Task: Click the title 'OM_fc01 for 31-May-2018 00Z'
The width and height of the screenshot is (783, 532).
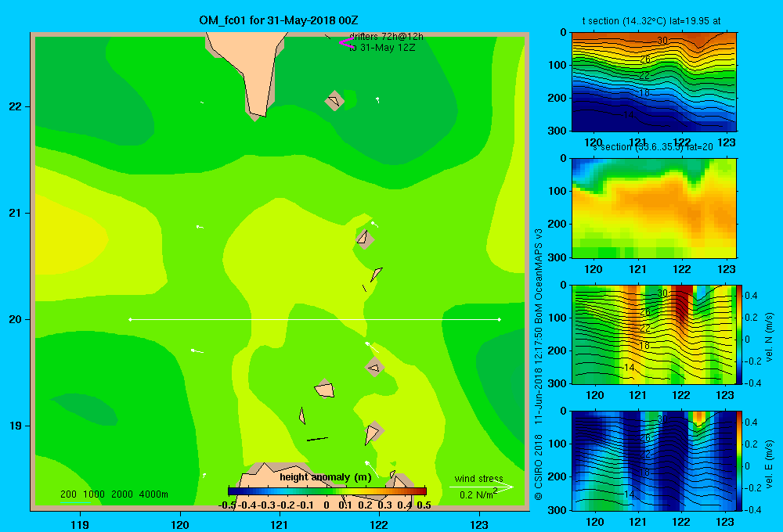Action: point(278,20)
